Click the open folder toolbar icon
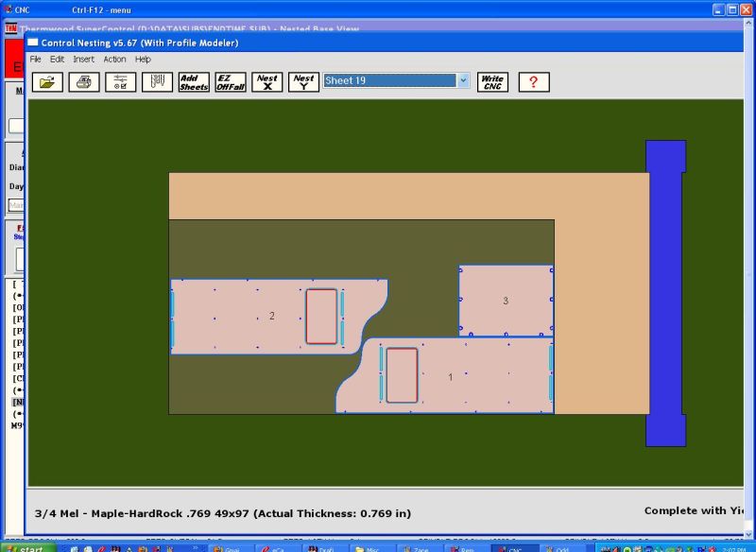This screenshot has width=756, height=552. click(47, 82)
